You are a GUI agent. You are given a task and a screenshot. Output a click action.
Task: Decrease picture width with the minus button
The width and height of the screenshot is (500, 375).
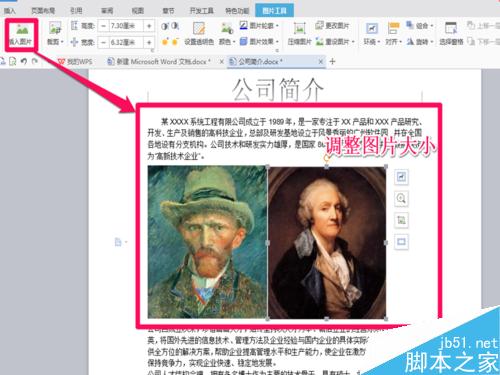[104, 42]
